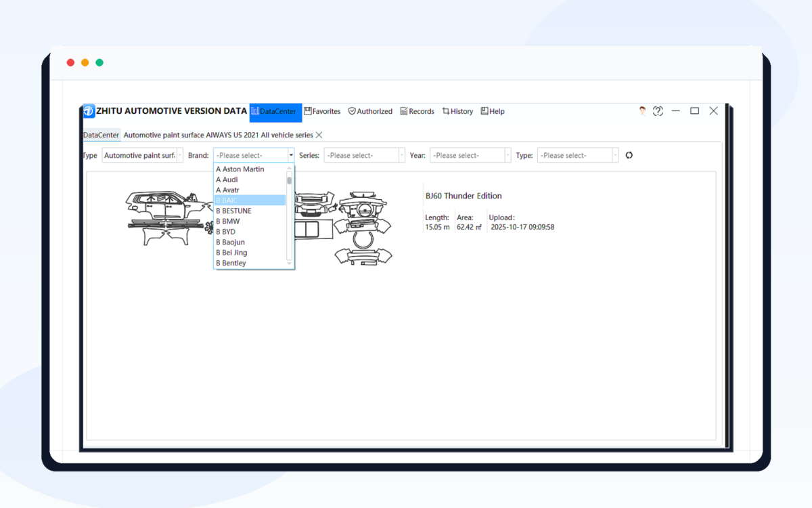Switch to the DataCenter tab
The width and height of the screenshot is (812, 508).
[101, 135]
